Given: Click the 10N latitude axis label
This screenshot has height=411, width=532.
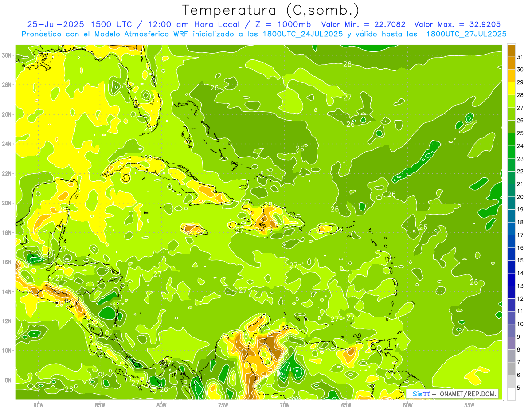Looking at the screenshot, I should coord(6,350).
